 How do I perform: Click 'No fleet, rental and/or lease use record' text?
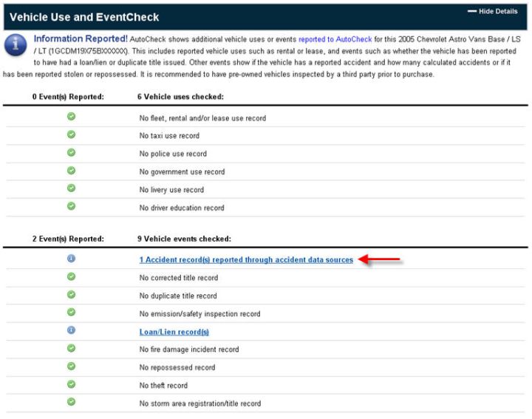click(202, 118)
